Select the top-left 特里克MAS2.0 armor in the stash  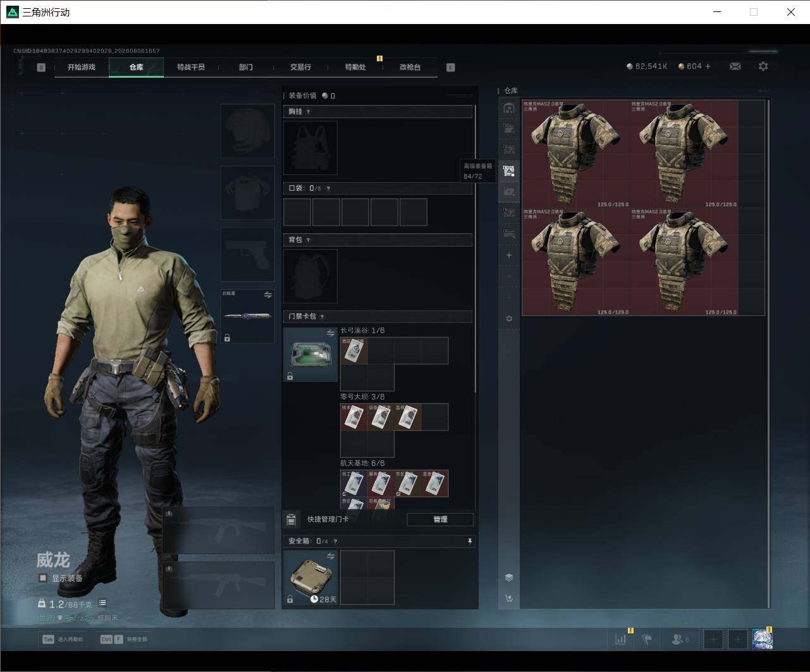pyautogui.click(x=576, y=154)
